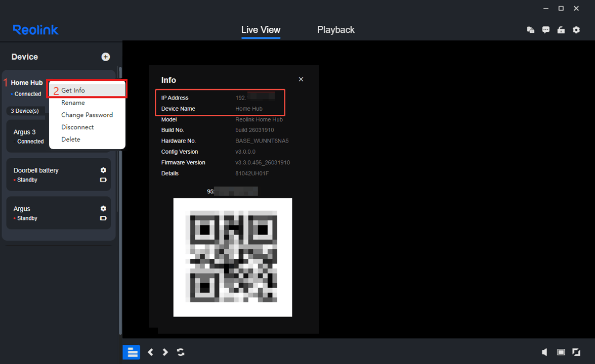Click firmware version v3.3.0.456_26031910

263,163
